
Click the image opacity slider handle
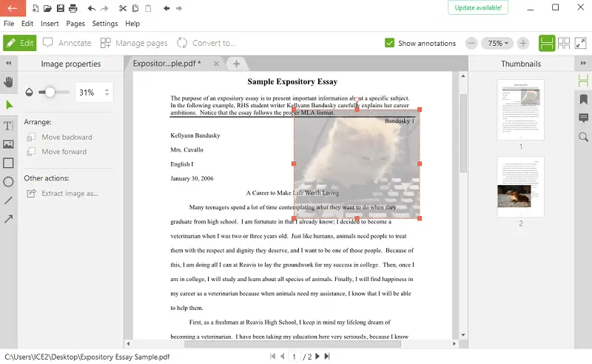50,92
